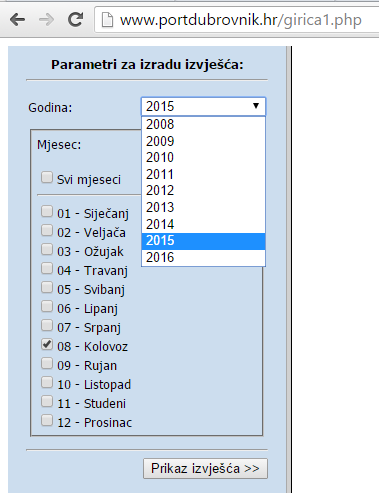Click the portdubrovnik.hr address bar URL
Screen dimensions: 379x493
(241, 20)
